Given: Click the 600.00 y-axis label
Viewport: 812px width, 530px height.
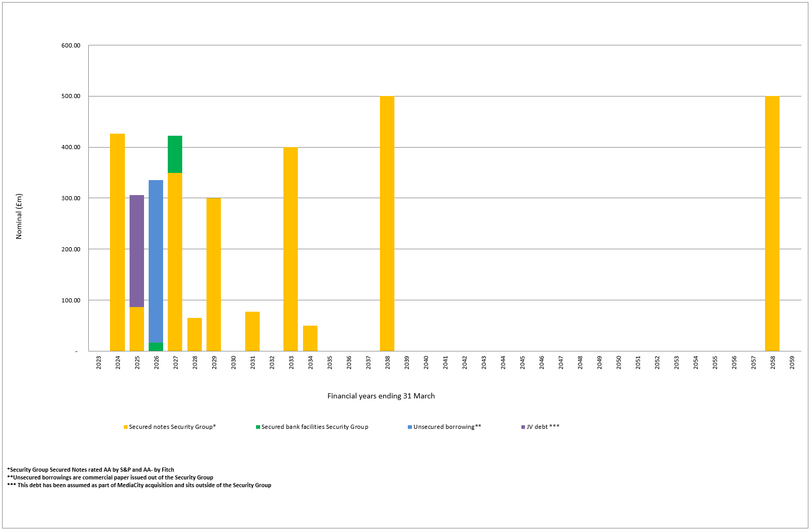Looking at the screenshot, I should coord(71,45).
